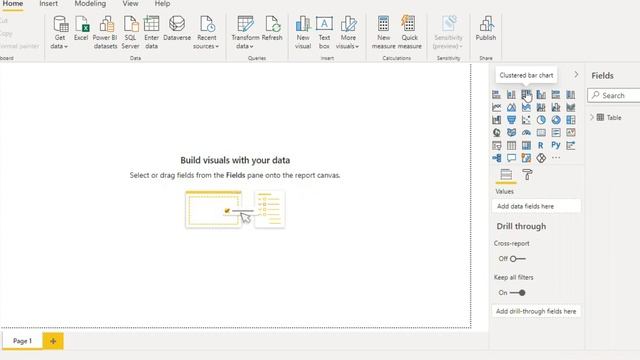The width and height of the screenshot is (640, 360).
Task: Refresh the data queries
Action: click(272, 28)
